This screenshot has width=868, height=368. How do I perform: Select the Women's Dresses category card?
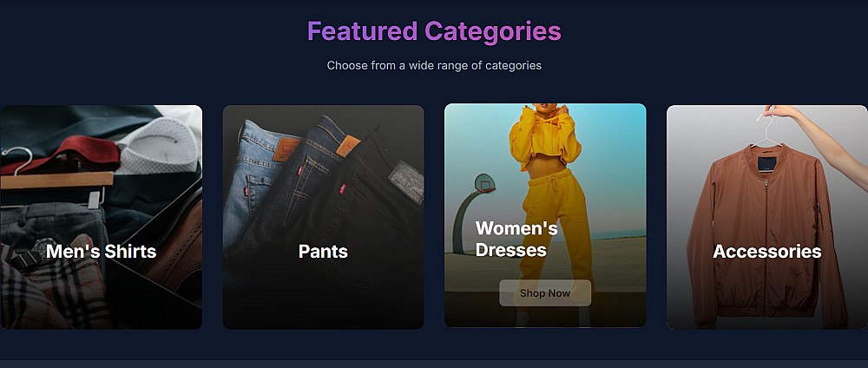coord(545,215)
